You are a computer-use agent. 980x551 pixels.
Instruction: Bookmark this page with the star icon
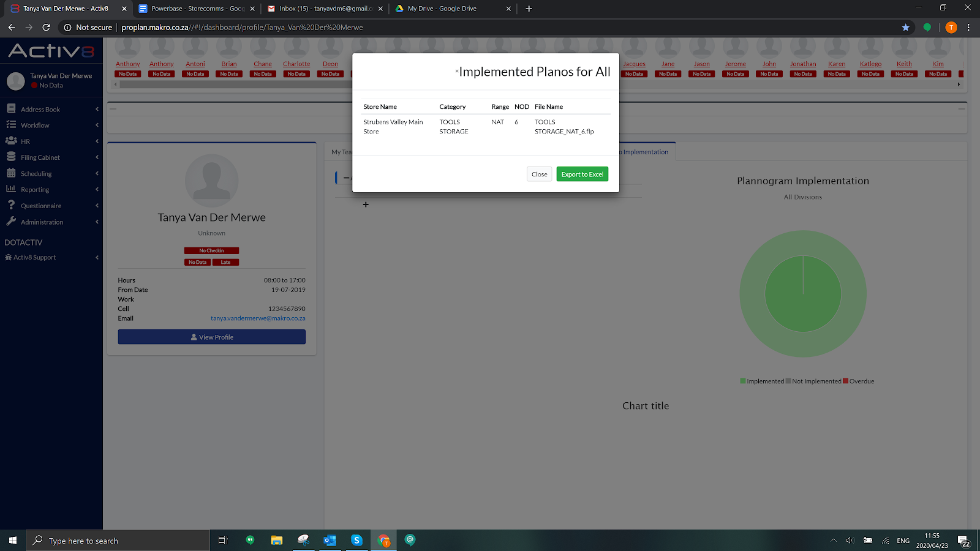tap(905, 27)
